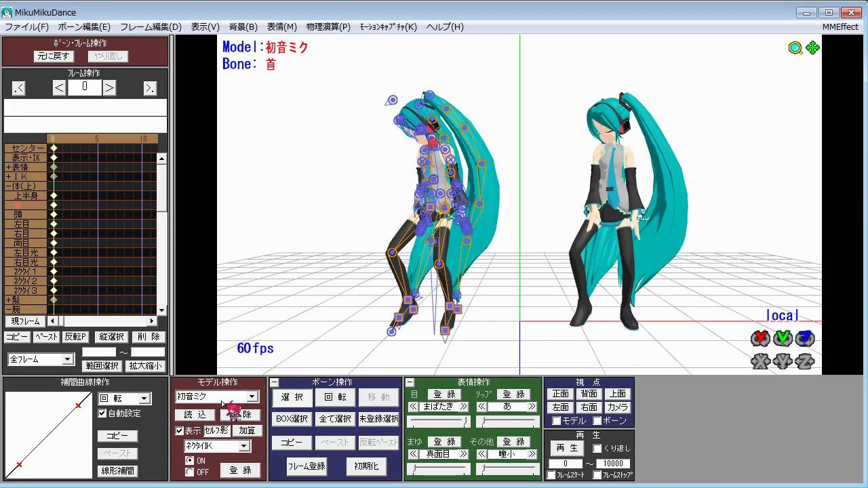Click previous lip morph « arrow beside あ
This screenshot has height=488, width=868.
tap(482, 407)
